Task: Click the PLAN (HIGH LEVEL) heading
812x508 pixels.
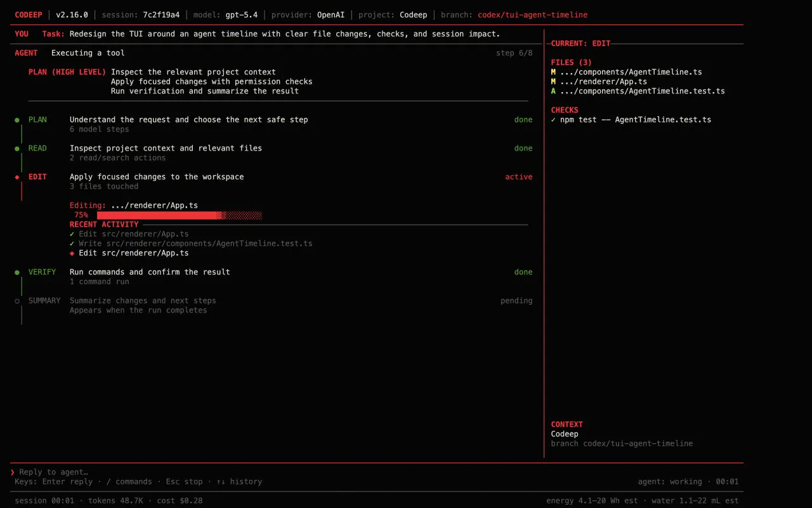Action: coord(67,72)
